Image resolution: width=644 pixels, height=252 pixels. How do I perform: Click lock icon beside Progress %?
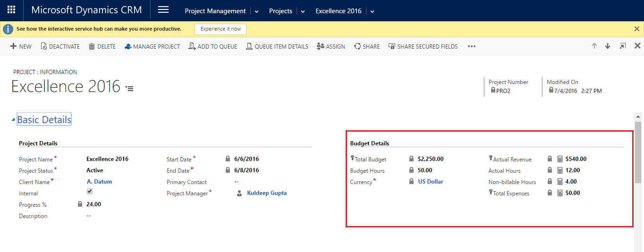tap(80, 204)
